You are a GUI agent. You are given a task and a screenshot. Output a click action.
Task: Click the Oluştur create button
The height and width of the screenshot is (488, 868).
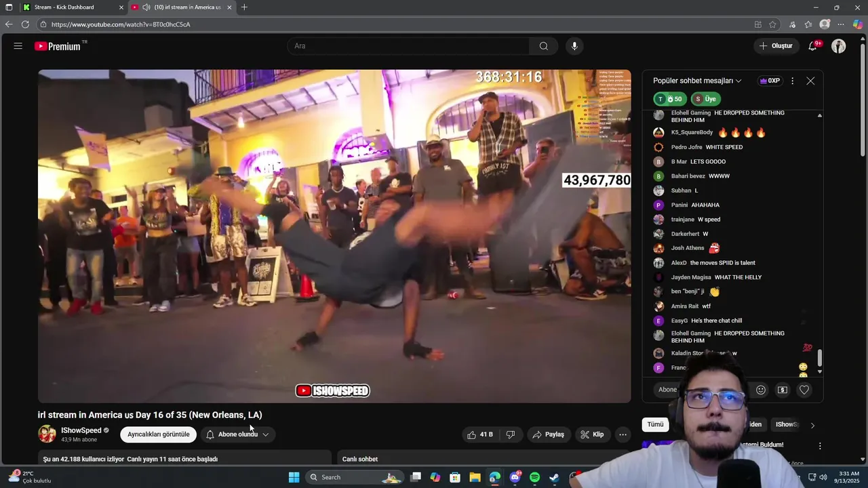[776, 46]
